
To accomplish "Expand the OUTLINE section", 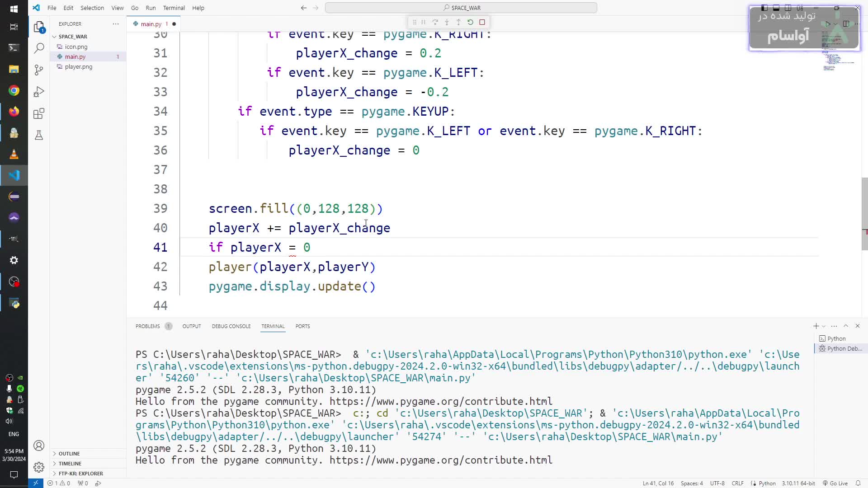I will 69,453.
